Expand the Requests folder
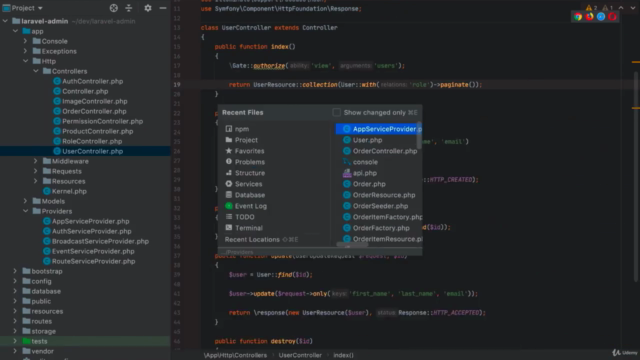Viewport: 640px width, 360px height. point(36,171)
